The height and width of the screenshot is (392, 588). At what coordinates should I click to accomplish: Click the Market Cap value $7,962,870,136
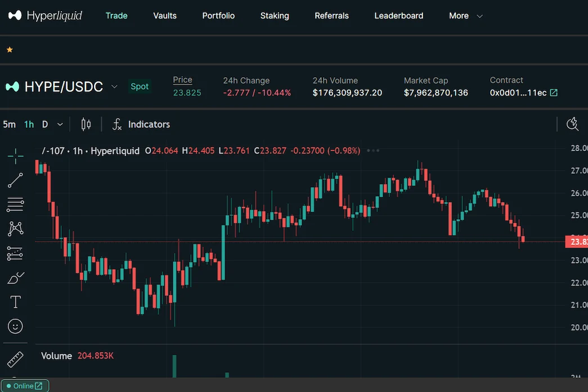pos(436,93)
